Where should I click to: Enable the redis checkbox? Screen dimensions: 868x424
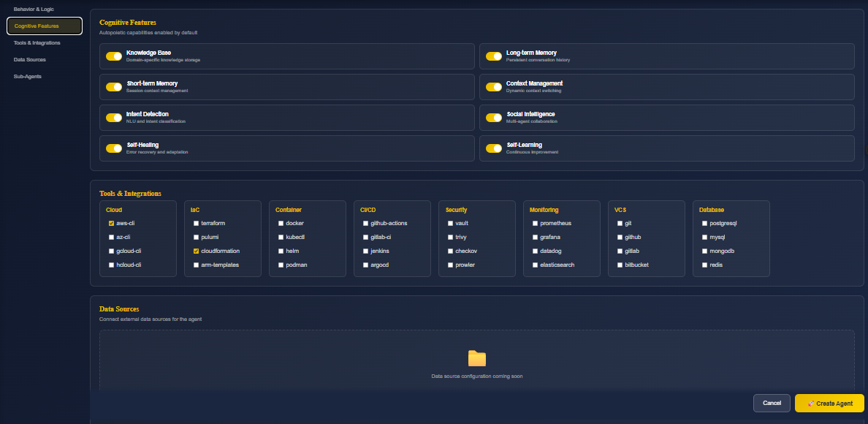tap(704, 265)
